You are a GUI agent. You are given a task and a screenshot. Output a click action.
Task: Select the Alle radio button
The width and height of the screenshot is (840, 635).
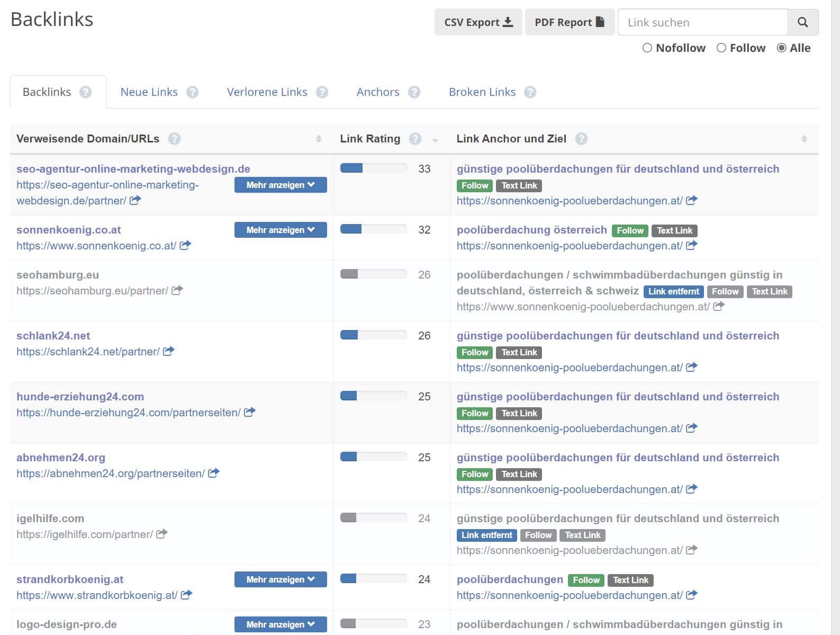click(781, 48)
